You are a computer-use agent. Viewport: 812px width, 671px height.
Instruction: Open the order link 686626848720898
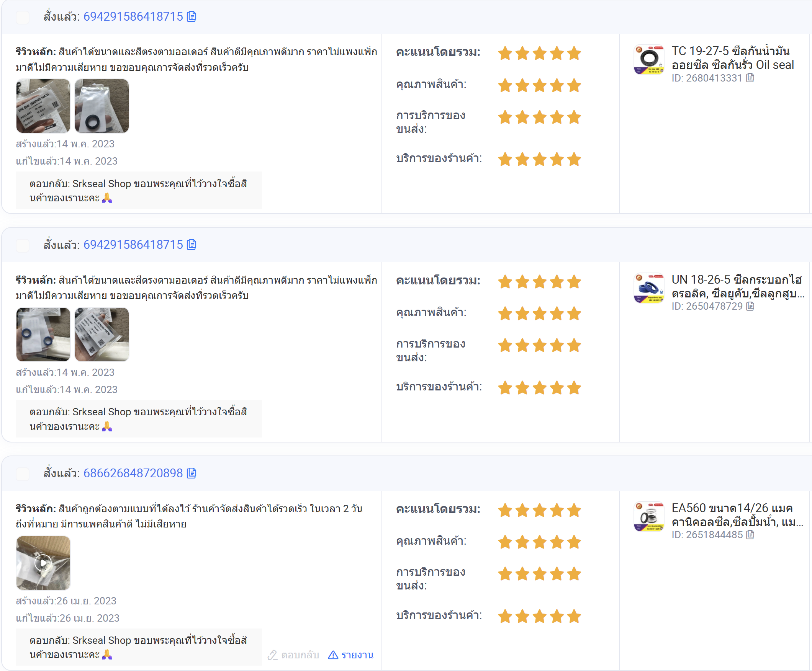click(133, 473)
